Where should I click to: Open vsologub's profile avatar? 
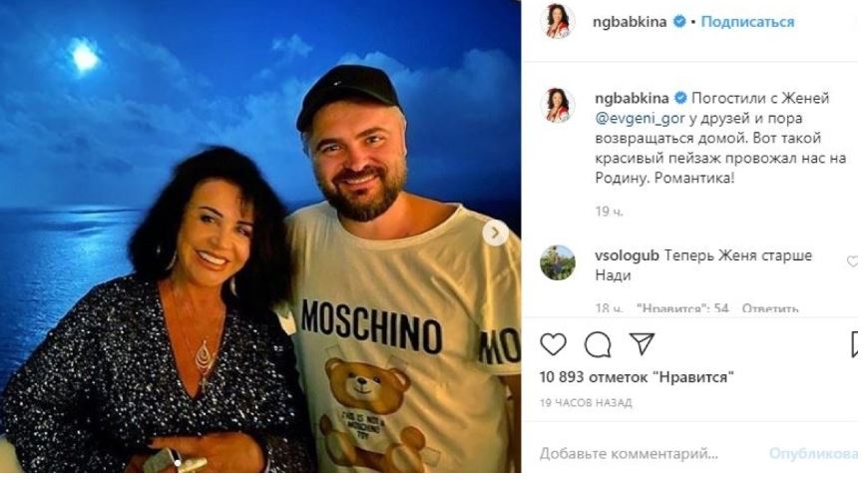(x=558, y=263)
